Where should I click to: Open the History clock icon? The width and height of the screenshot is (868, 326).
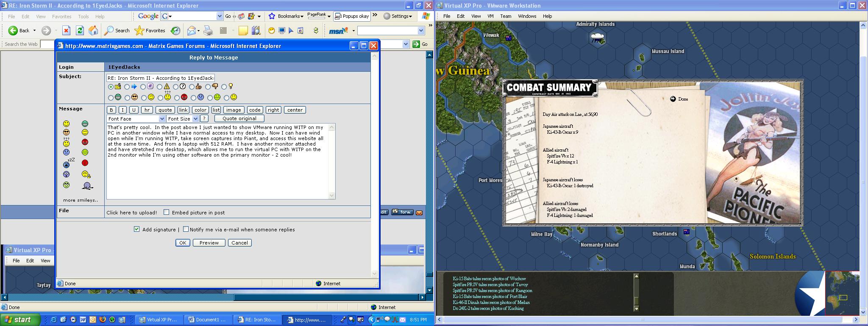click(x=175, y=31)
